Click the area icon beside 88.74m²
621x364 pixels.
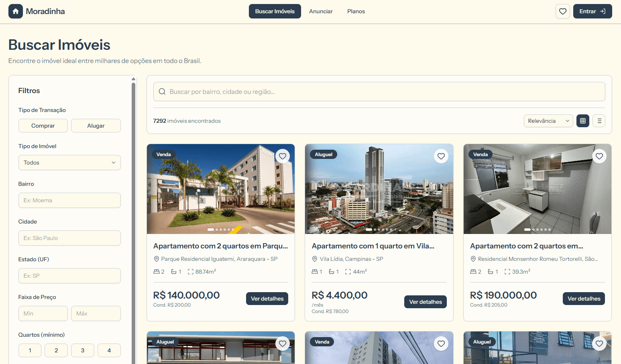pos(191,272)
